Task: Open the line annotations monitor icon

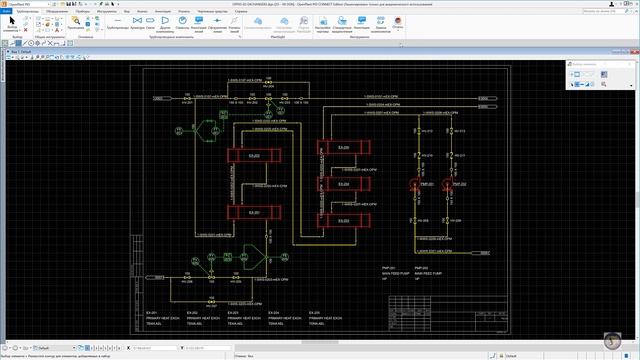Action: (x=199, y=20)
